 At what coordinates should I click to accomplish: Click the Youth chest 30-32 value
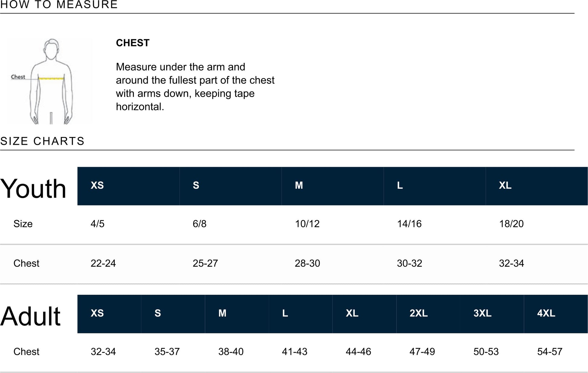[409, 263]
